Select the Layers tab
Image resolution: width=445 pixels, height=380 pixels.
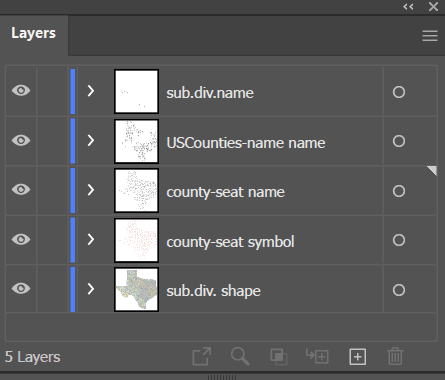coord(34,33)
